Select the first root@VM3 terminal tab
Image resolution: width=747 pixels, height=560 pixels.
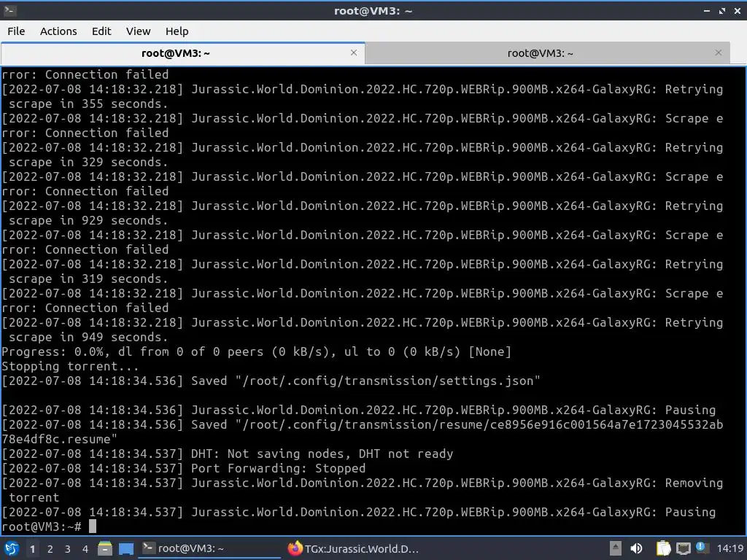click(183, 53)
